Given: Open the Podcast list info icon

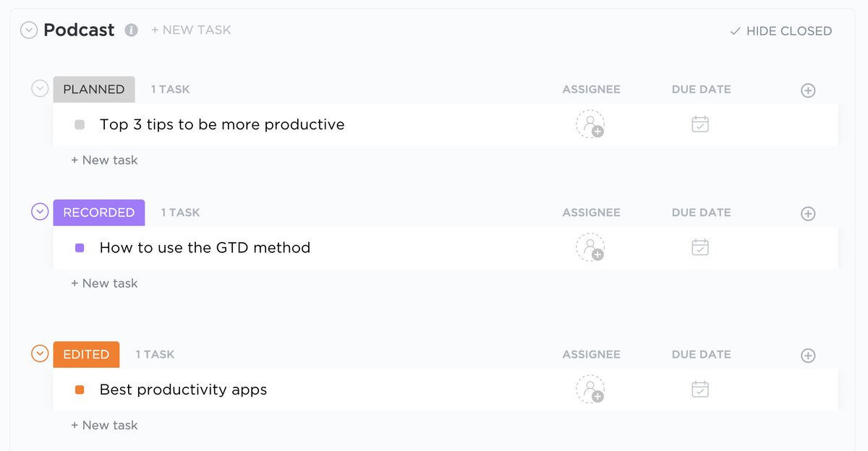Looking at the screenshot, I should (131, 30).
